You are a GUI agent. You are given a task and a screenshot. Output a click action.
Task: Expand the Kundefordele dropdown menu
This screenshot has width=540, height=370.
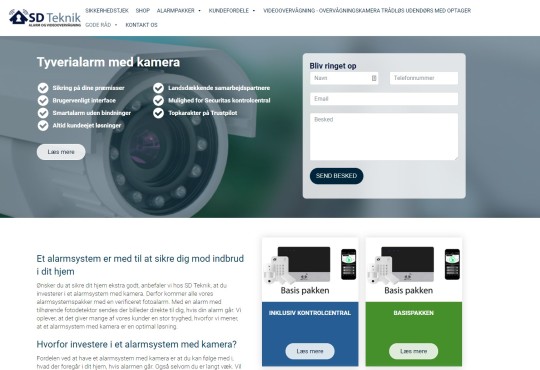tap(232, 11)
